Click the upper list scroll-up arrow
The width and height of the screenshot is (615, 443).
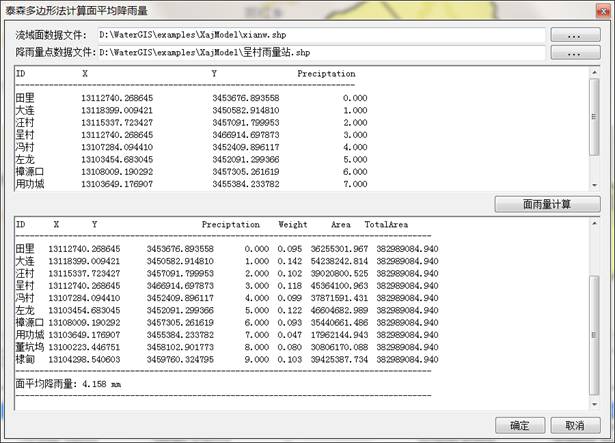pyautogui.click(x=595, y=73)
